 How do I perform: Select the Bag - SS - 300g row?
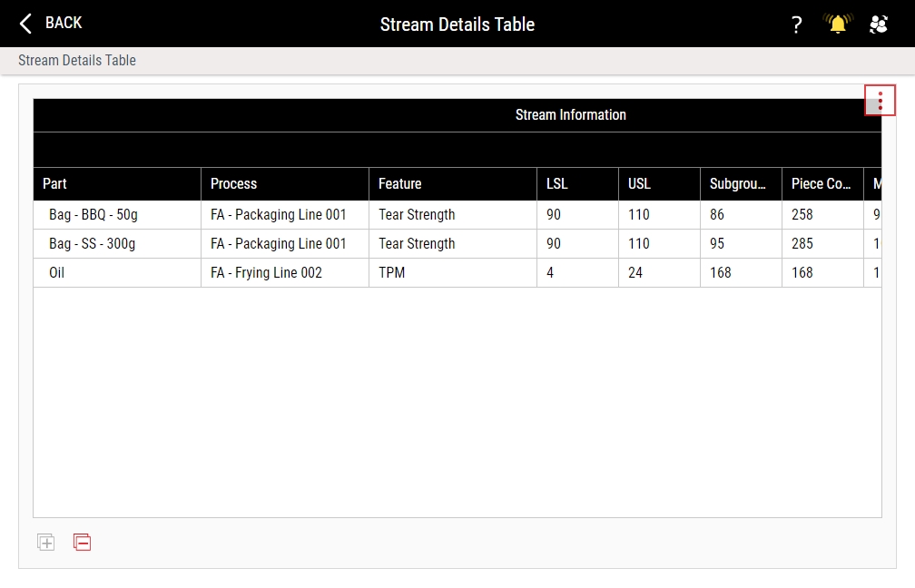457,244
